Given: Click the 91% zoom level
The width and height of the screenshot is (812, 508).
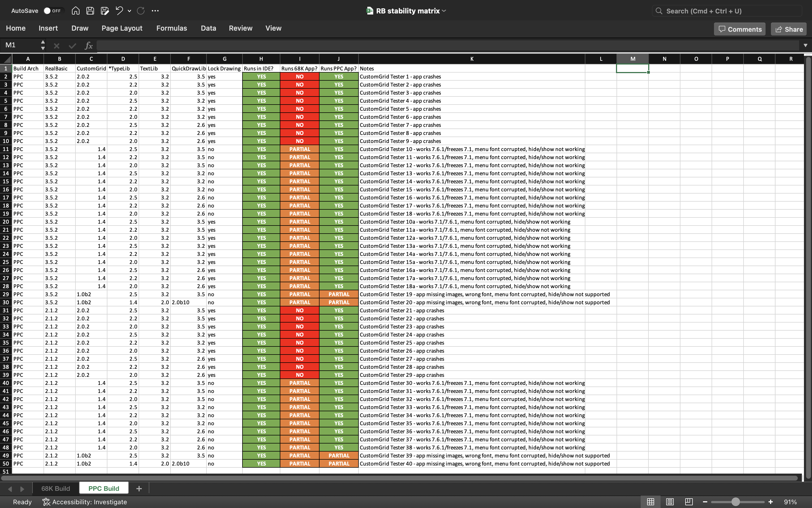Looking at the screenshot, I should pos(790,502).
